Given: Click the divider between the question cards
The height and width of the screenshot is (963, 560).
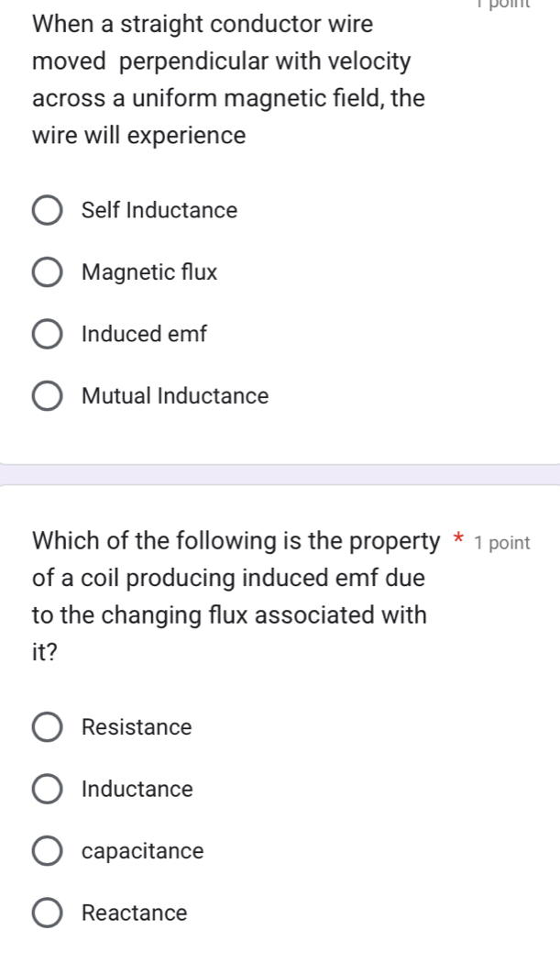Looking at the screenshot, I should [280, 474].
